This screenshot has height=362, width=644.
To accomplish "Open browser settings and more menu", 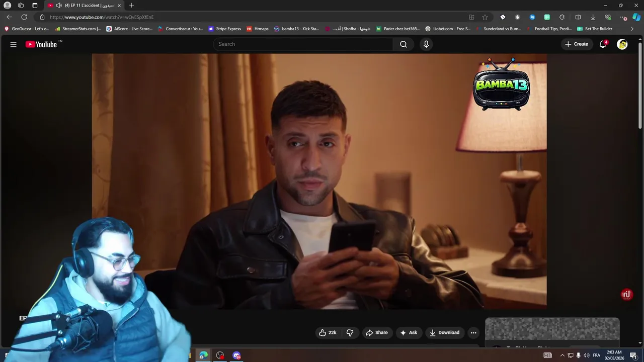I will (x=623, y=17).
